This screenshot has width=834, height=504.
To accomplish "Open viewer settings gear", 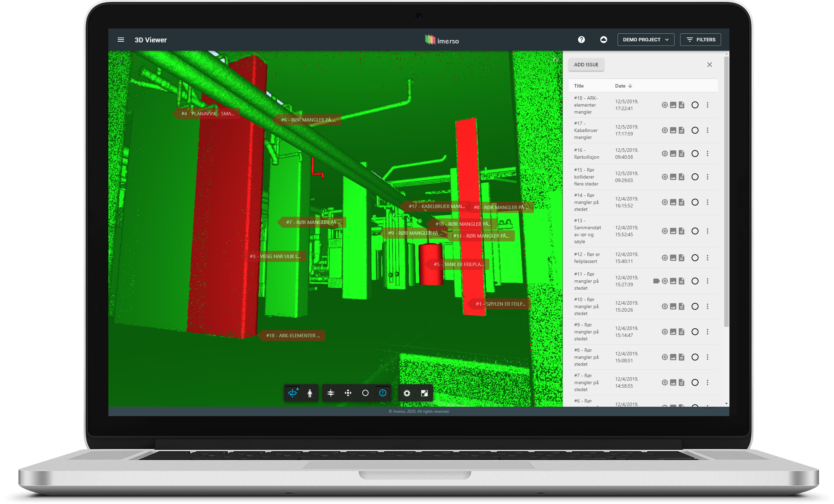I will (407, 393).
